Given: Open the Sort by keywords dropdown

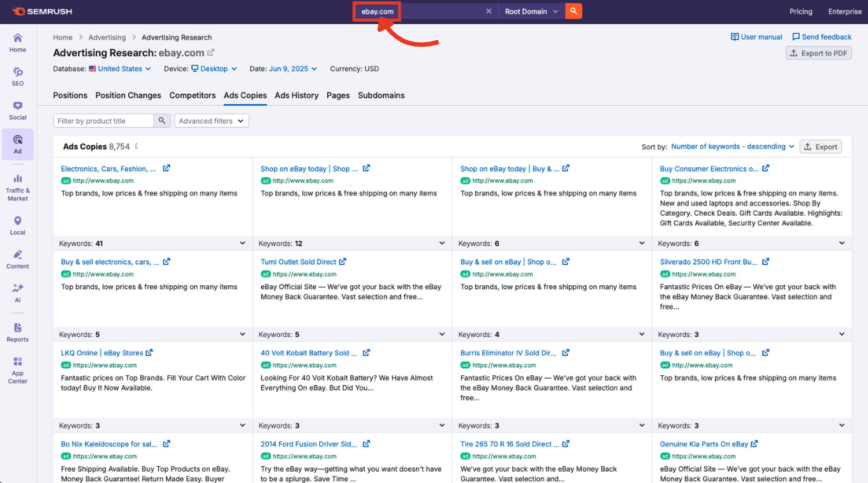Looking at the screenshot, I should (731, 146).
